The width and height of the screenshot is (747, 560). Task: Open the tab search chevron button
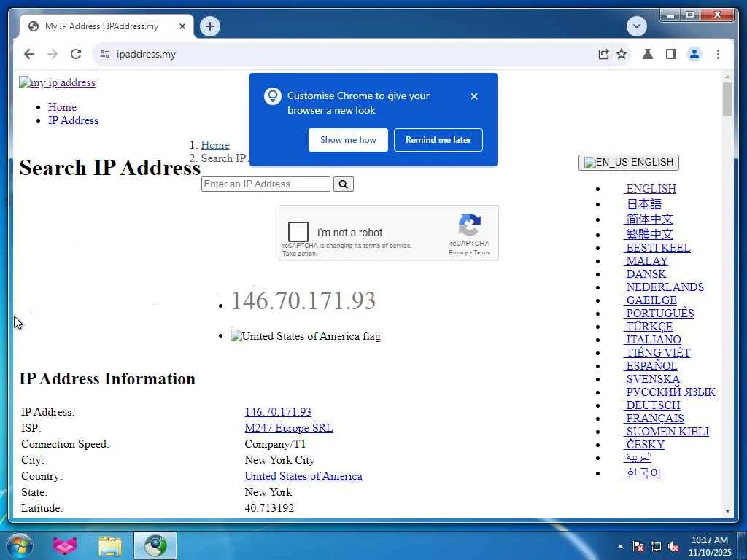[636, 26]
